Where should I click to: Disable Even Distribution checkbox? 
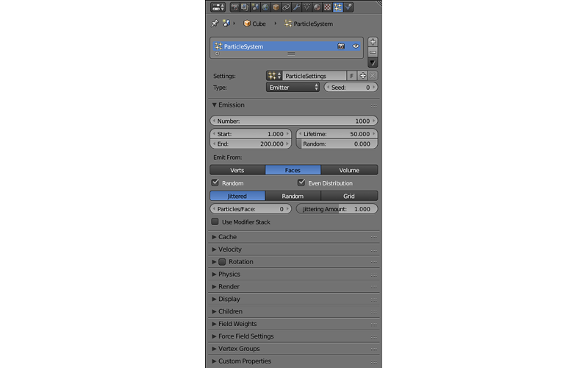301,183
